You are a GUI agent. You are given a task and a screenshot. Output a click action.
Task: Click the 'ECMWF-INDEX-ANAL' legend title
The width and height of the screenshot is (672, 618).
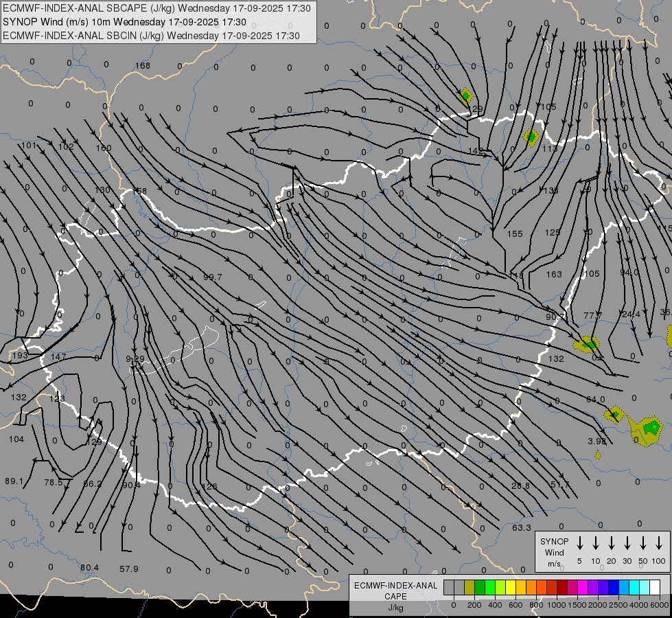(x=395, y=586)
